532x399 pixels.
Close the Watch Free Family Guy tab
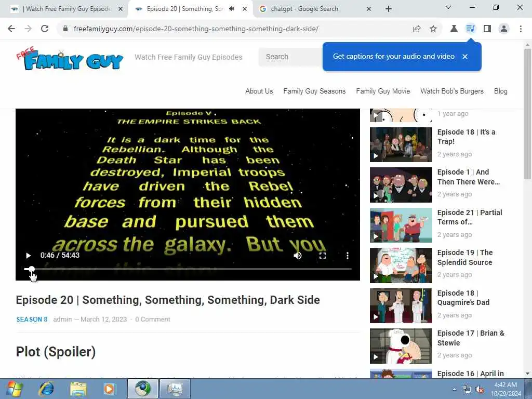pos(121,9)
